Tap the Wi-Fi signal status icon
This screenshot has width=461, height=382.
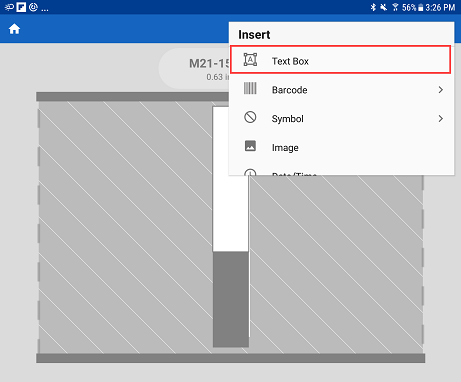[395, 7]
